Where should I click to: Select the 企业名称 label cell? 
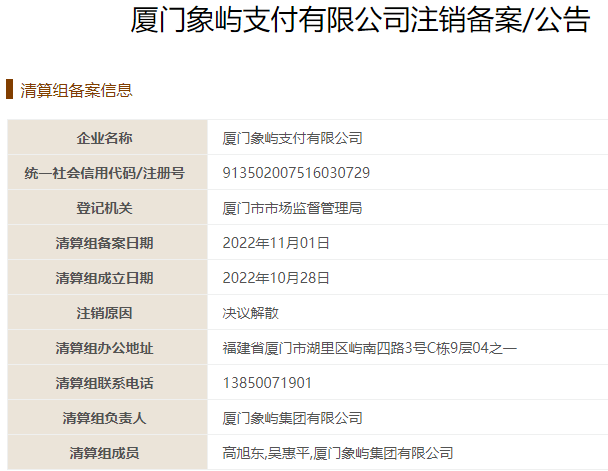[107, 138]
